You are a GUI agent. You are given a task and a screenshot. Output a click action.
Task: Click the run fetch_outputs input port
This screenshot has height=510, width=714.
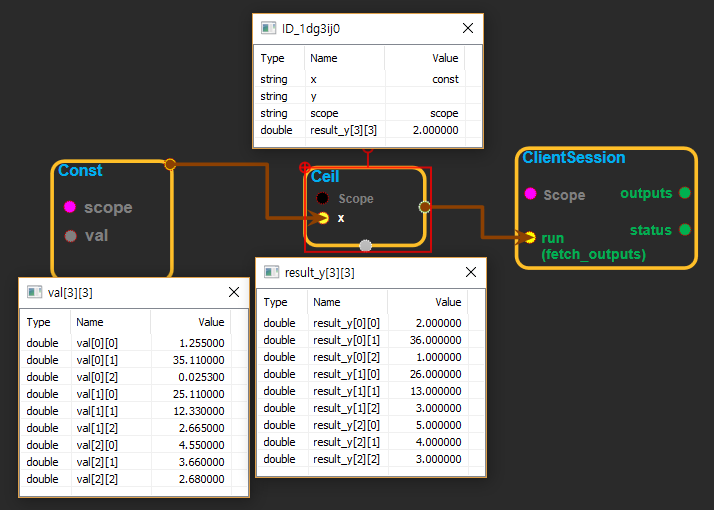point(530,237)
